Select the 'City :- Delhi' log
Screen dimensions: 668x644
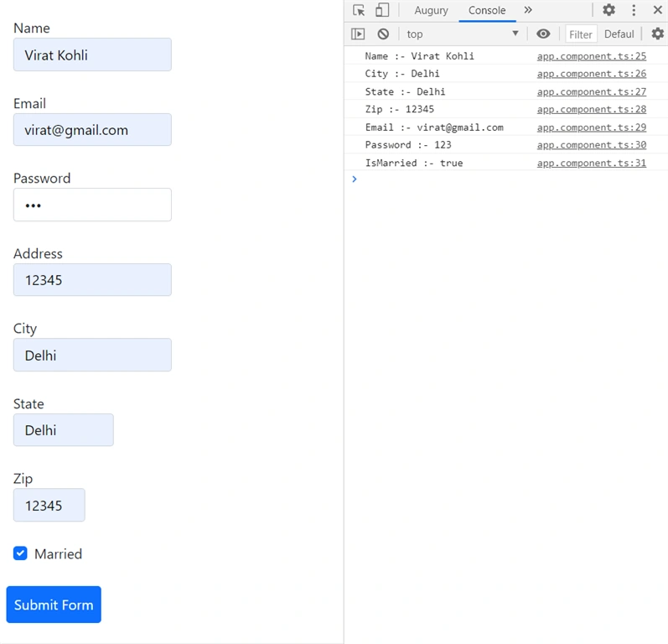(x=401, y=74)
